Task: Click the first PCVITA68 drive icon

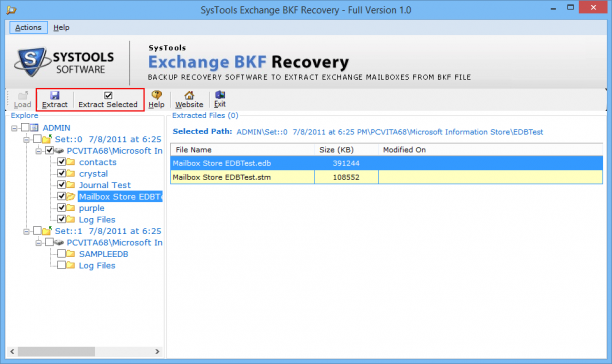Action: 59,151
